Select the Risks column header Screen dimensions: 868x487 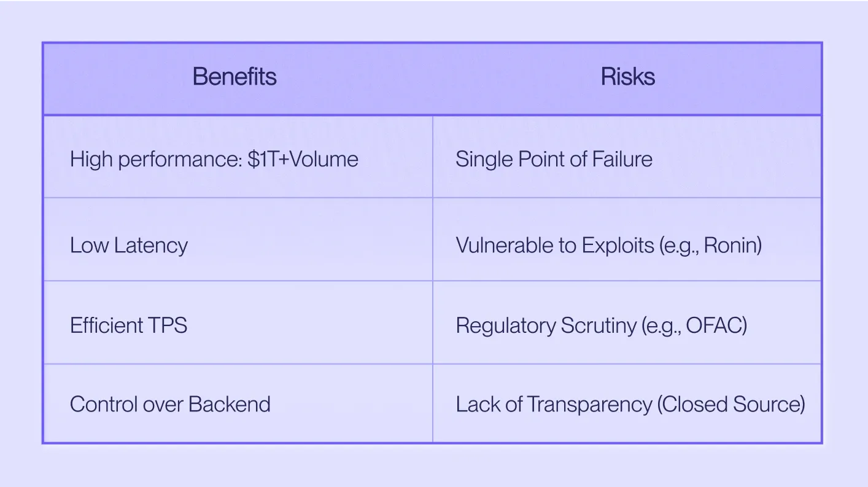627,77
